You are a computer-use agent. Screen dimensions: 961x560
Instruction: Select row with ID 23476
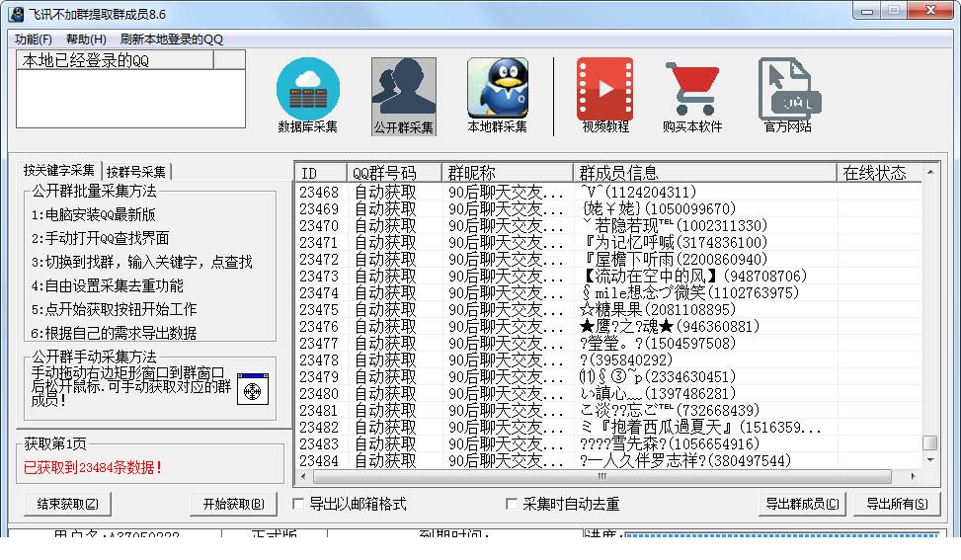(608, 327)
